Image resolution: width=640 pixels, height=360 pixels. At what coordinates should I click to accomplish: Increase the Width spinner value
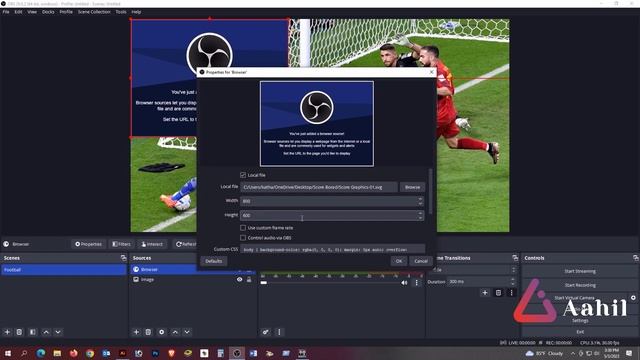tap(420, 199)
